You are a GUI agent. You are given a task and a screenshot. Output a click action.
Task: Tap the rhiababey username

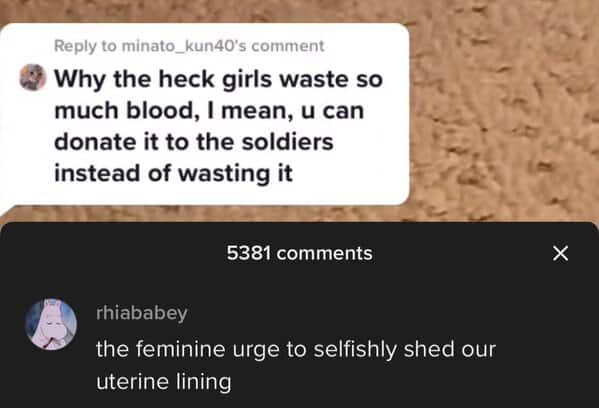[x=142, y=313]
